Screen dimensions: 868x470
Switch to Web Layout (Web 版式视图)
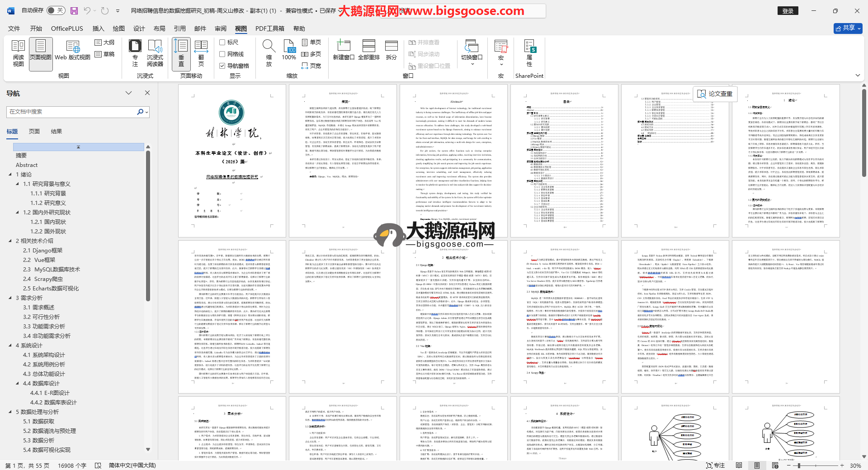pyautogui.click(x=72, y=53)
